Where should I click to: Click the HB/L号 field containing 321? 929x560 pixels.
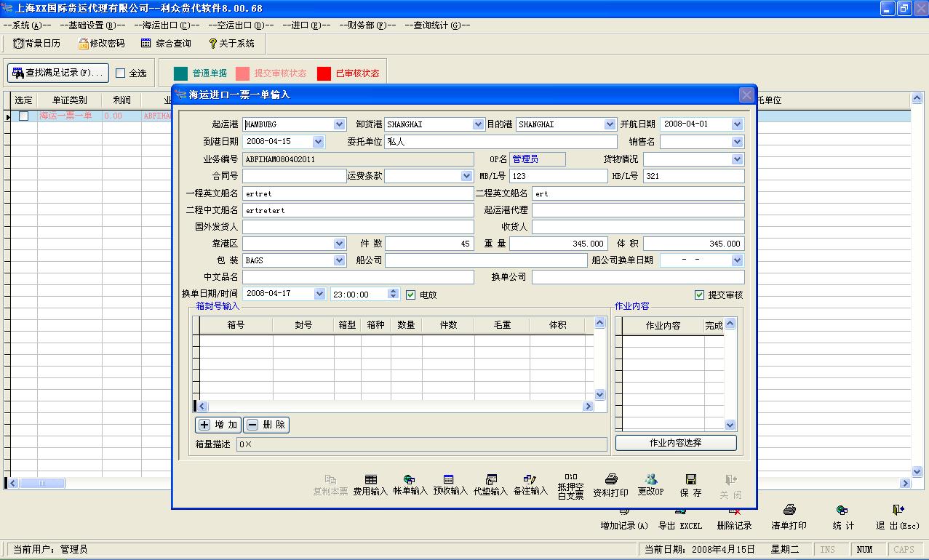(694, 176)
